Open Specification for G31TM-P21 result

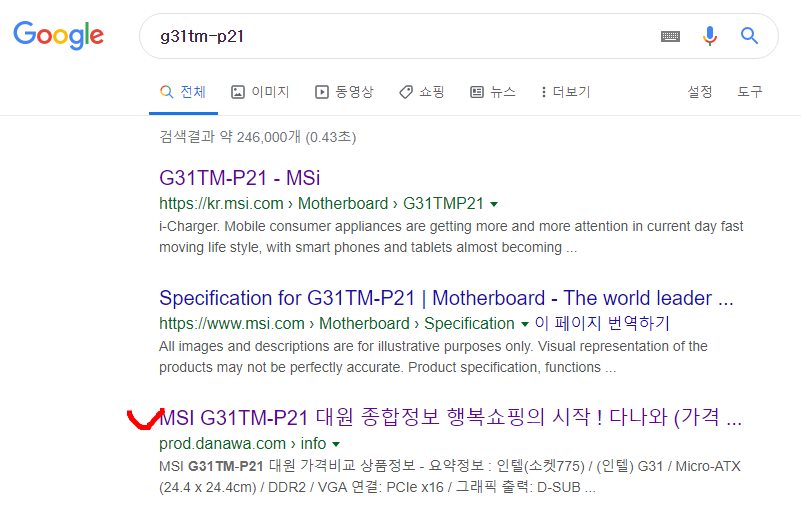[446, 298]
